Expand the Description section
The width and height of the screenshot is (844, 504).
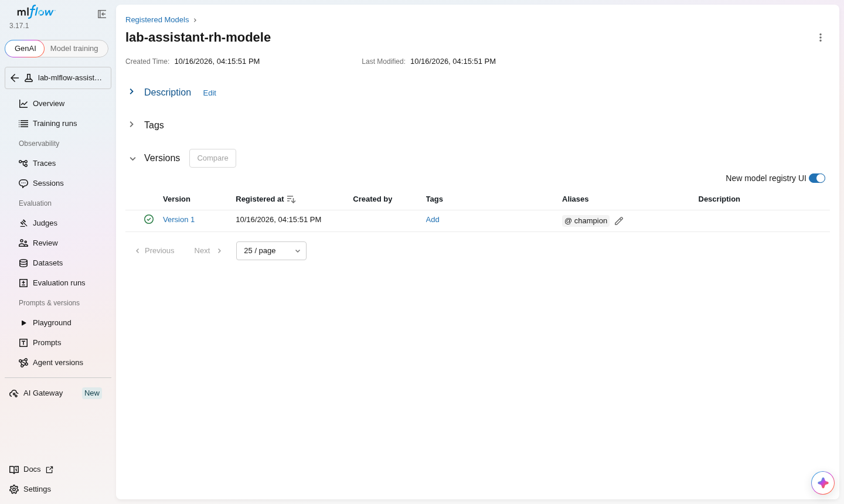point(132,92)
